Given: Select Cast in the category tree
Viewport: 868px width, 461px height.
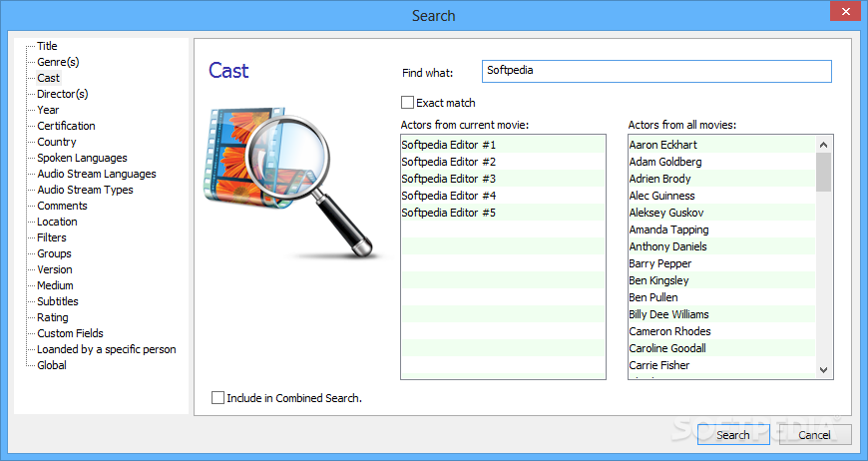Looking at the screenshot, I should click(x=49, y=78).
